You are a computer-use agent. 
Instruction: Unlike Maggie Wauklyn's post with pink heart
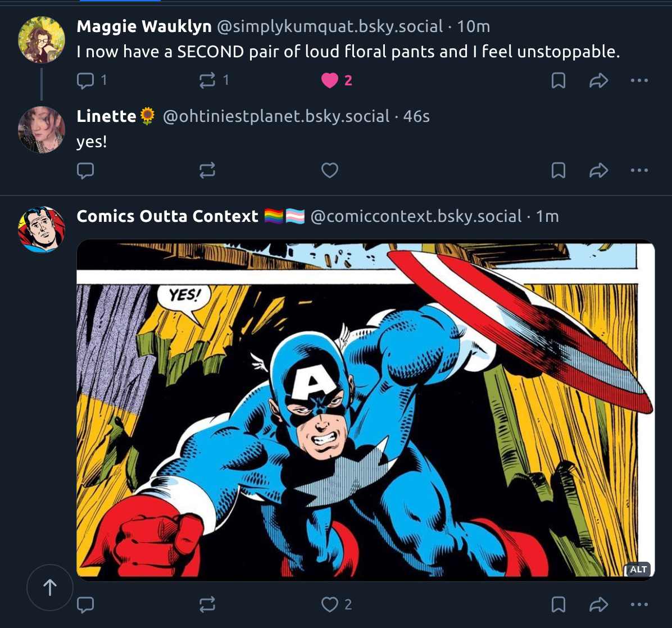(x=330, y=81)
